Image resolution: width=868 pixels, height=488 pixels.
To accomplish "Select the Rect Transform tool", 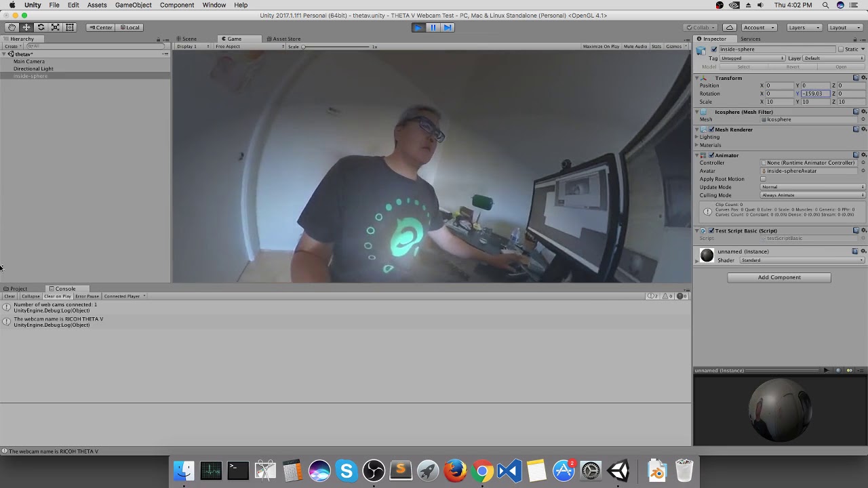I will (x=70, y=28).
